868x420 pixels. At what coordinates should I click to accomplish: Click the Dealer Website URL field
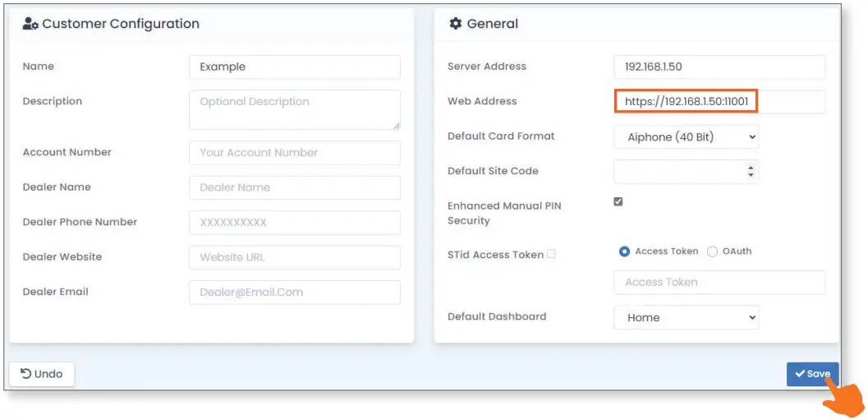(x=294, y=257)
